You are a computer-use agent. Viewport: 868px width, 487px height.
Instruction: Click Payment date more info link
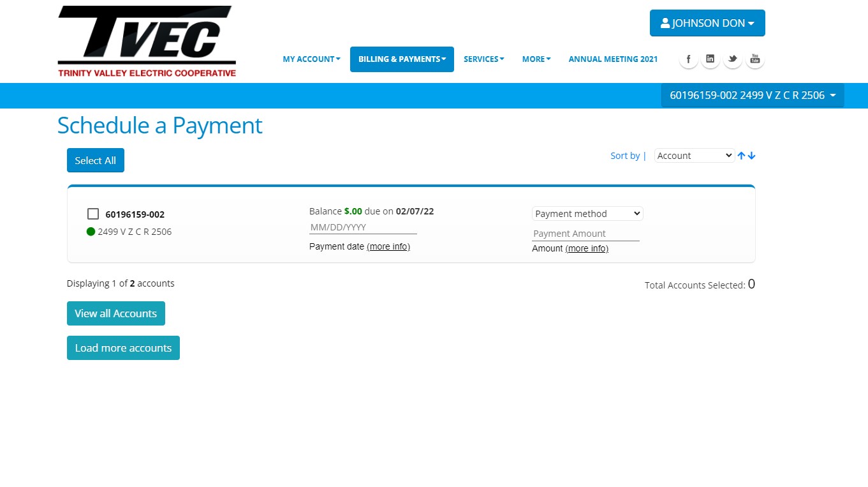click(388, 246)
